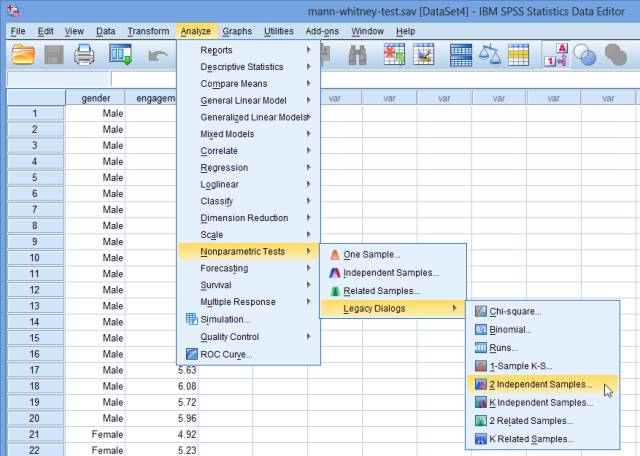640x456 pixels.
Task: Open the Edit menu
Action: (x=45, y=31)
